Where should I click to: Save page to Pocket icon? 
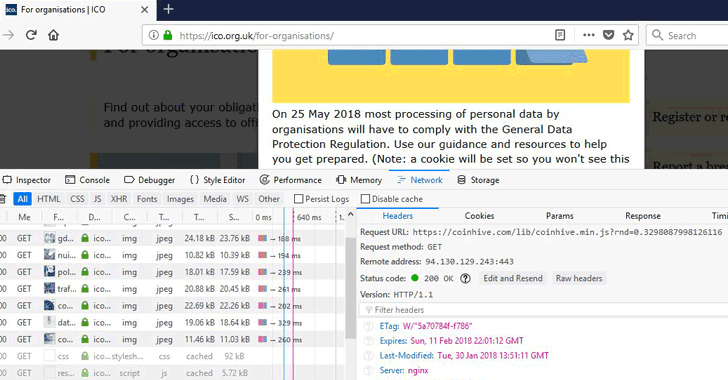608,35
